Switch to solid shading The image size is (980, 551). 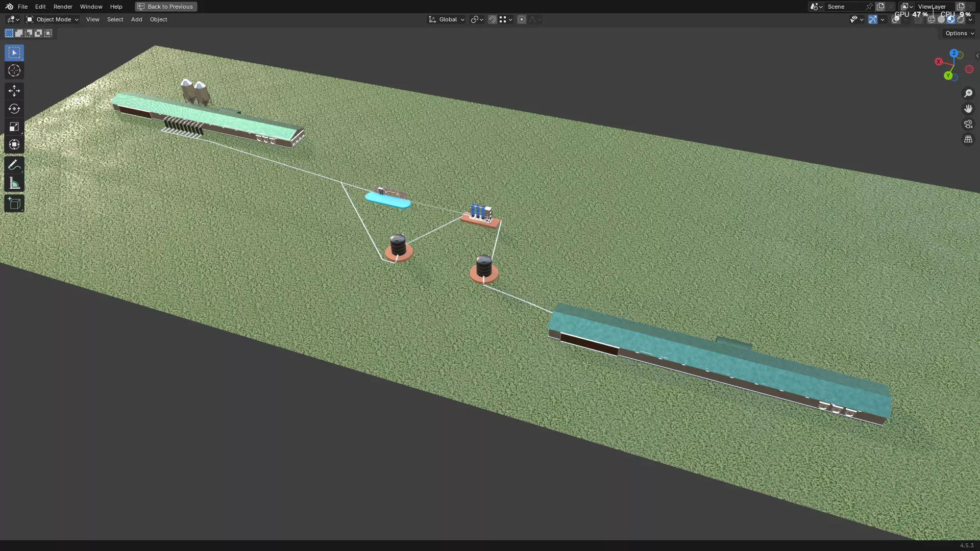tap(941, 19)
